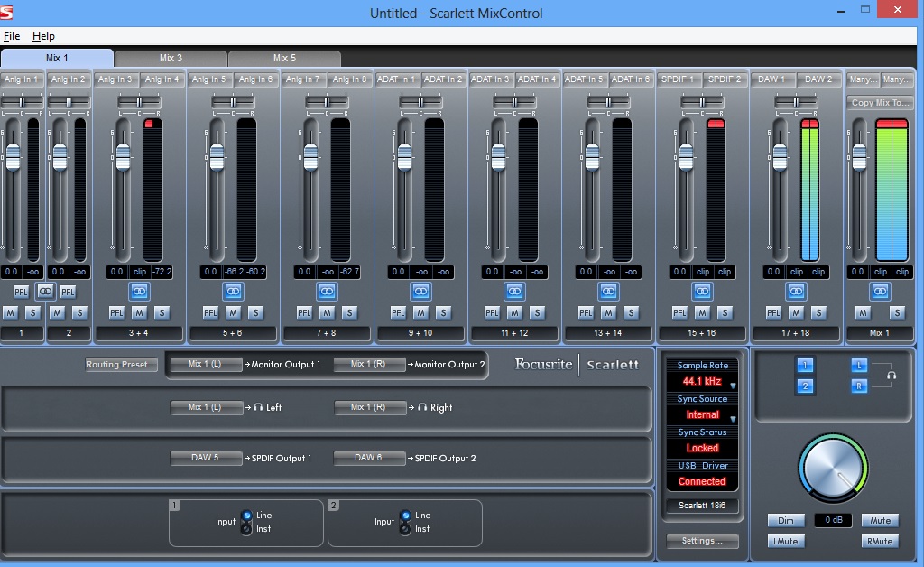Toggle stereo link between channels 1 and 2
The width and height of the screenshot is (924, 567).
pos(45,291)
